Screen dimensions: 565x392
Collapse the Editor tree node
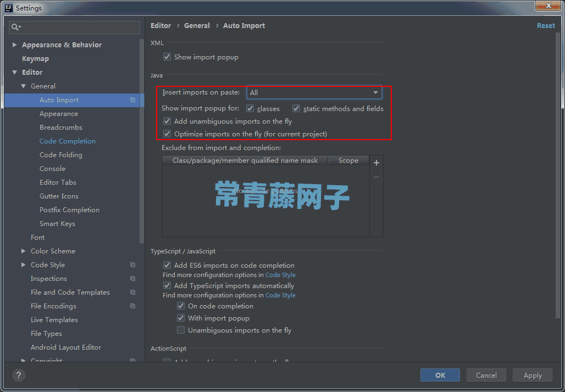pyautogui.click(x=14, y=73)
